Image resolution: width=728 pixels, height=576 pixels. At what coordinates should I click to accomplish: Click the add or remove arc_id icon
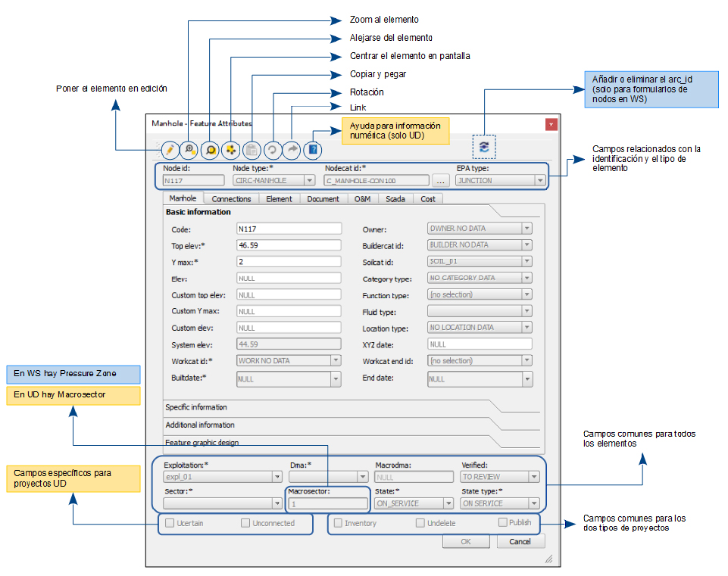[484, 147]
